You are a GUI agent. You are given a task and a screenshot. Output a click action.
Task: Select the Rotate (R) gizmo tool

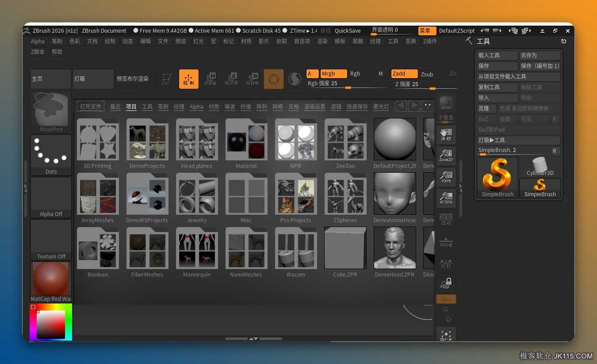(252, 79)
